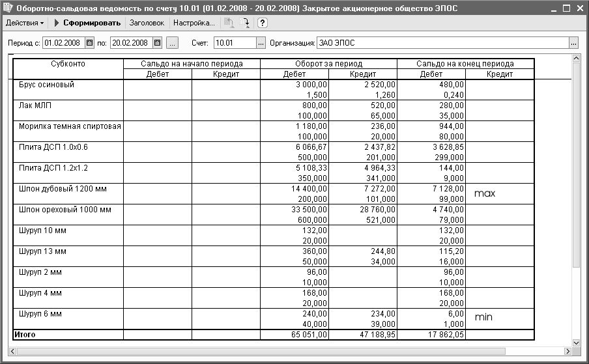Image resolution: width=589 pixels, height=364 pixels.
Task: Click the Заголовок toolbar button
Action: pyautogui.click(x=147, y=23)
